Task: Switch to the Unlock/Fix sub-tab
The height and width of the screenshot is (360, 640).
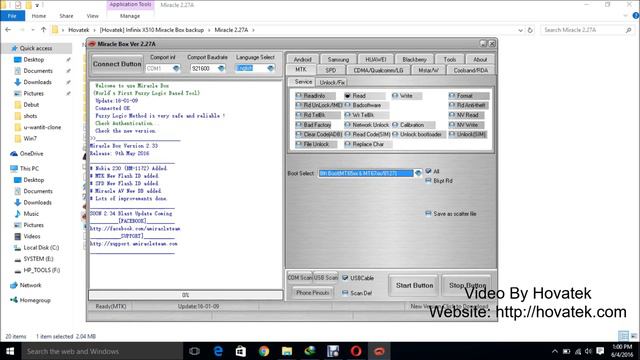Action: coord(332,82)
